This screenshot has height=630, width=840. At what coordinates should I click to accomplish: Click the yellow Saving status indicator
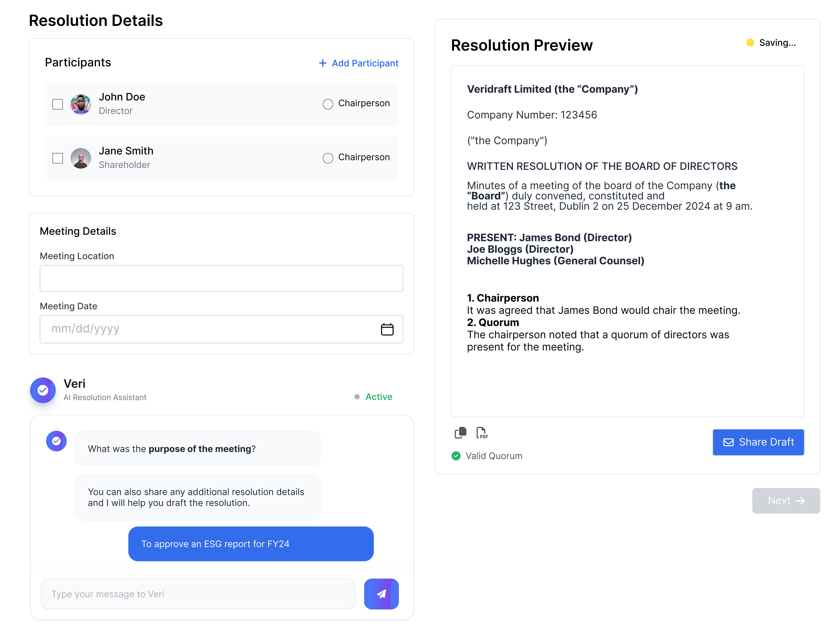click(750, 43)
